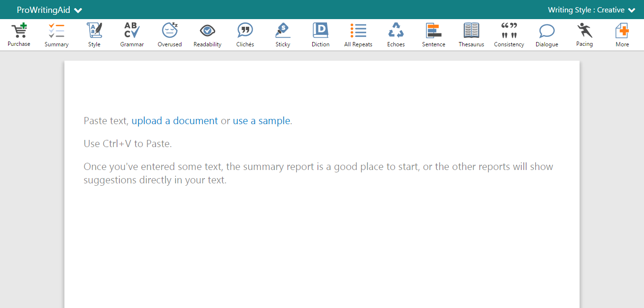The height and width of the screenshot is (308, 644).
Task: Open the Sticky sentences report
Action: pyautogui.click(x=283, y=35)
